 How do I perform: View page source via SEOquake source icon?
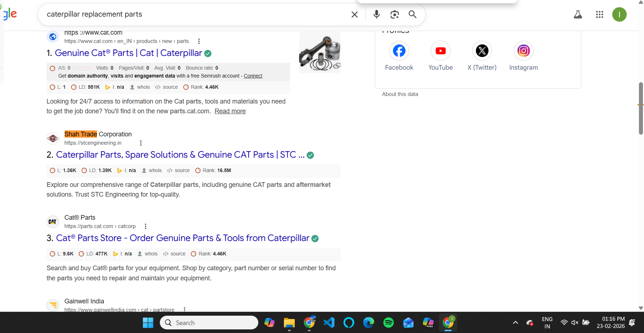pos(166,87)
